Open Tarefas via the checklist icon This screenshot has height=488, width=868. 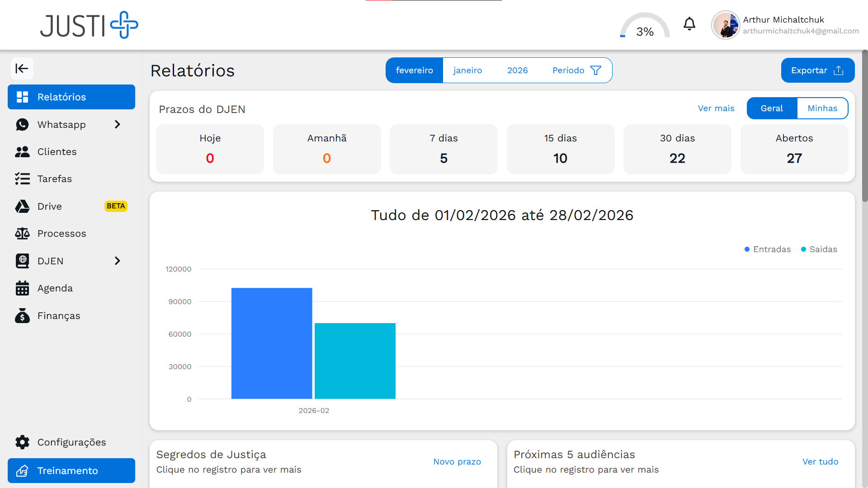click(x=23, y=178)
